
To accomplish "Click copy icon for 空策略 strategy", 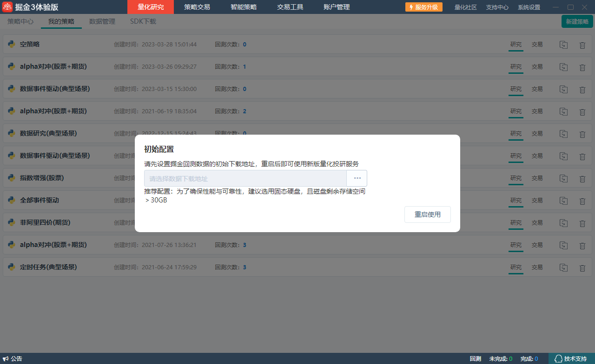I will 563,45.
